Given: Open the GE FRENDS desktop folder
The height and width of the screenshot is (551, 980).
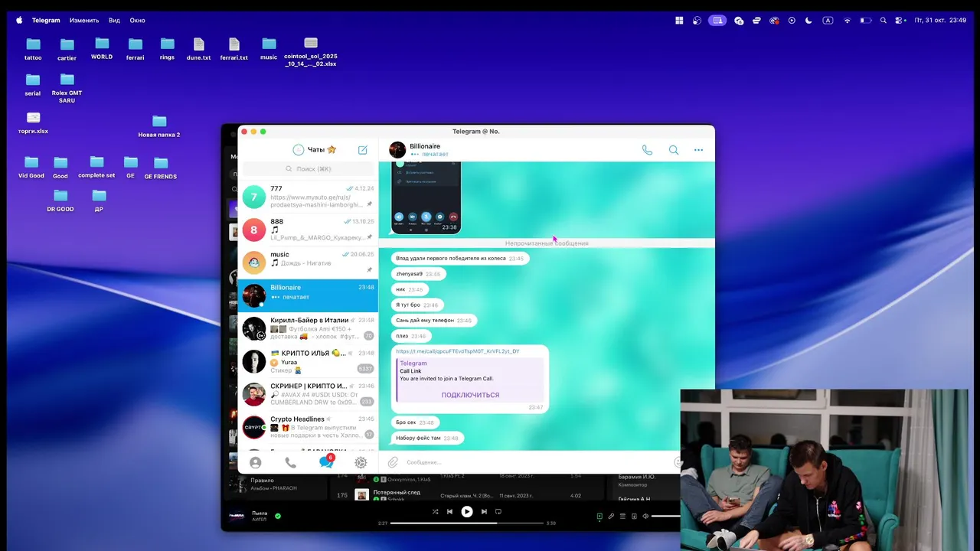Looking at the screenshot, I should (160, 168).
